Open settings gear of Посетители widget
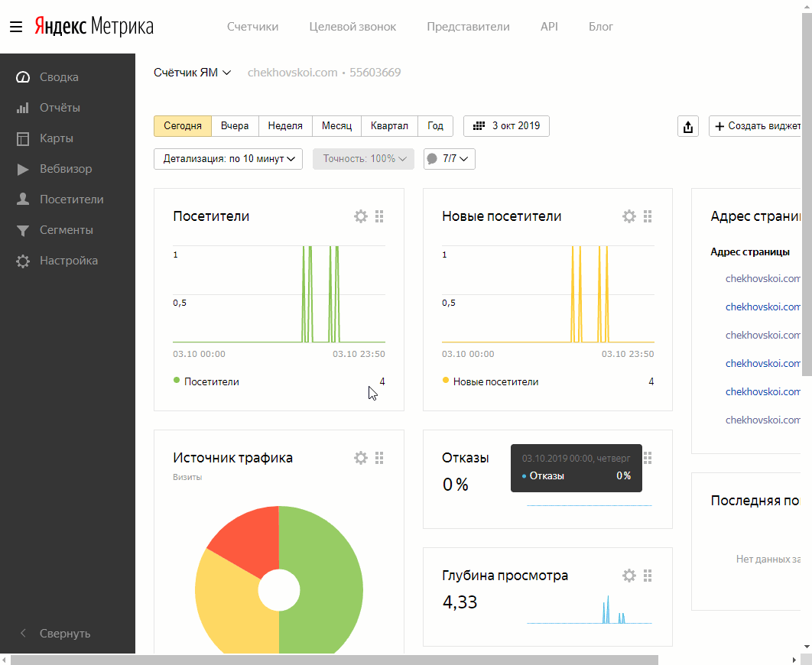812x665 pixels. click(x=360, y=216)
